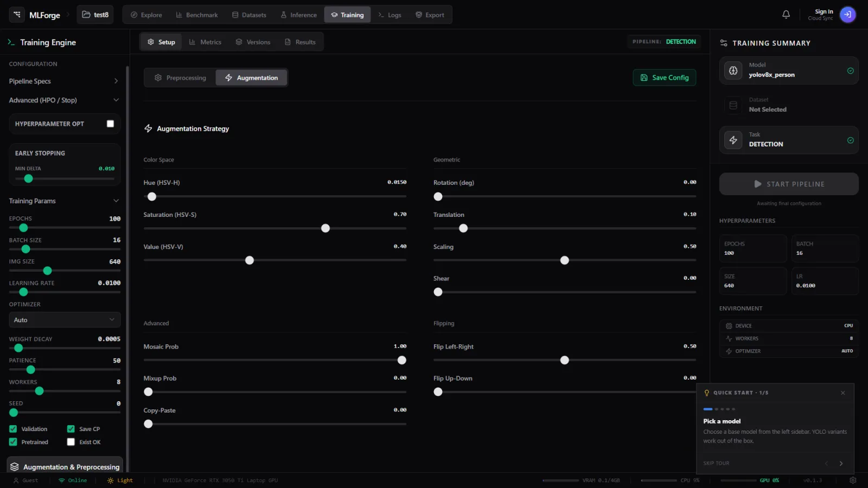Click the Training Summary sliders icon
The width and height of the screenshot is (868, 488).
click(x=724, y=43)
